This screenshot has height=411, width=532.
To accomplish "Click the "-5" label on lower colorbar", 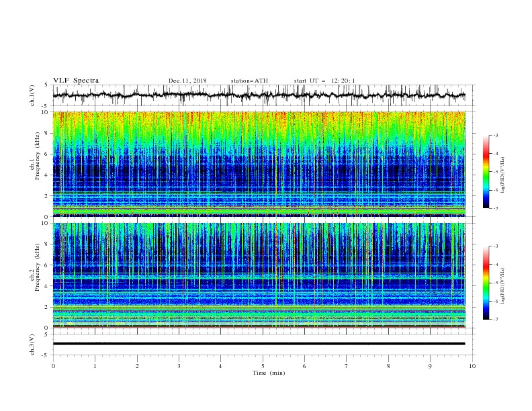I will point(495,283).
